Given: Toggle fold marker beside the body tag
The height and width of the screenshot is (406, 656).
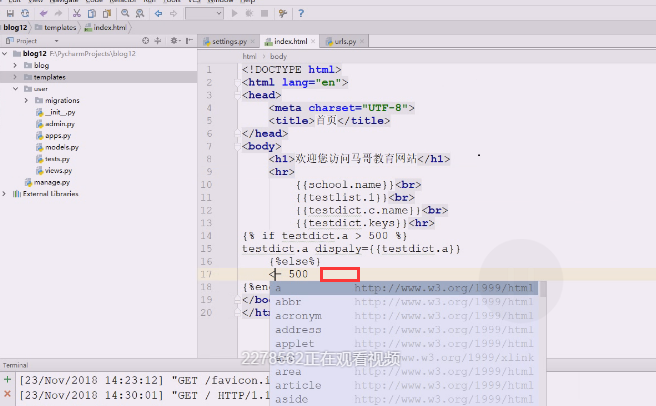Looking at the screenshot, I should 238,146.
